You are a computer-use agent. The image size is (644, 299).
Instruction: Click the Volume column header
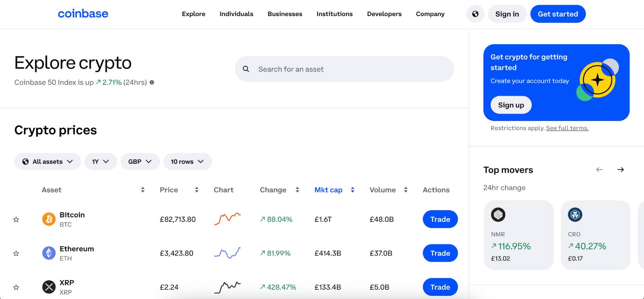tap(382, 190)
